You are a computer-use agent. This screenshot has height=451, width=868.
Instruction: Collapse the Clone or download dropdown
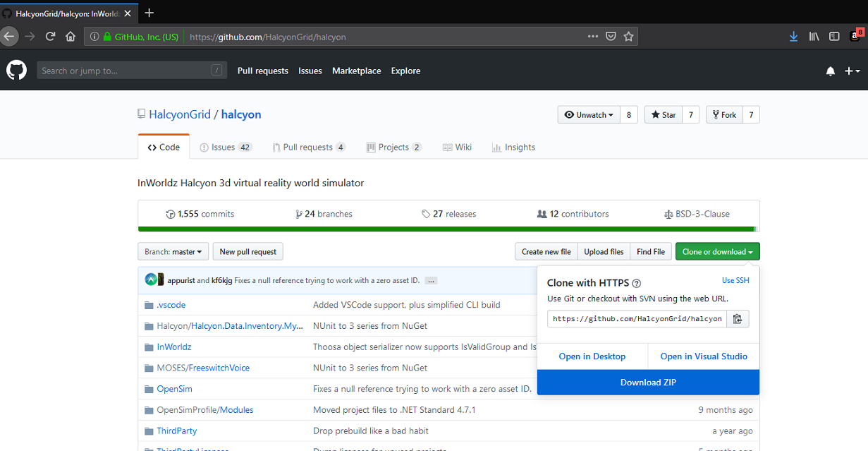tap(718, 252)
